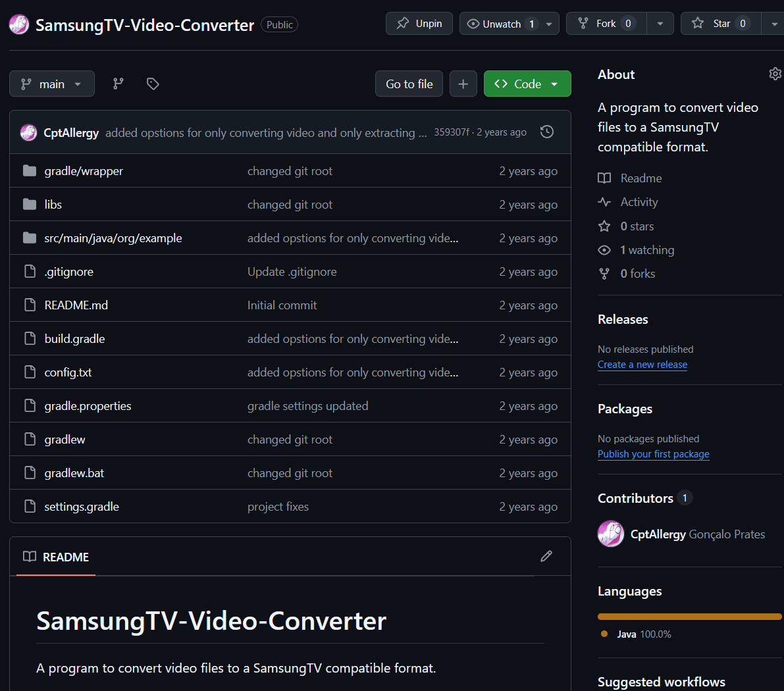The height and width of the screenshot is (691, 784).
Task: Click Publish your first package
Action: pyautogui.click(x=653, y=454)
